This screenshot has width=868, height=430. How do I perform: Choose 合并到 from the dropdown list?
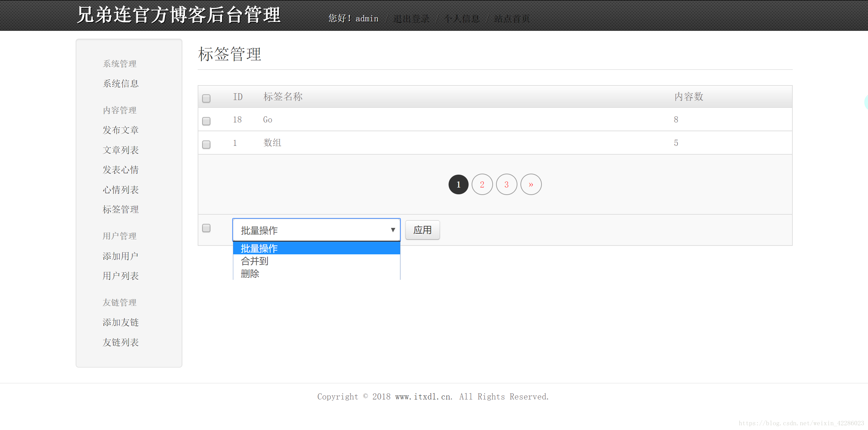[x=316, y=261]
